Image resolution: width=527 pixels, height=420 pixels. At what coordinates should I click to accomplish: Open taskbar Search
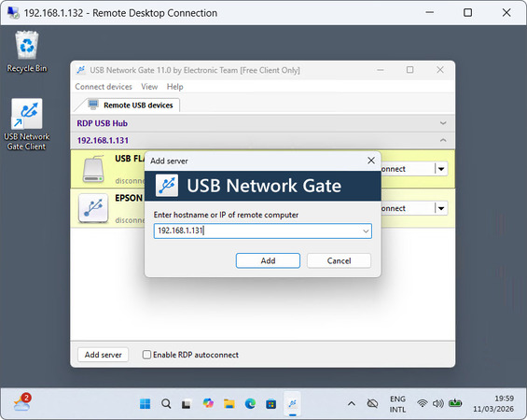tap(166, 403)
